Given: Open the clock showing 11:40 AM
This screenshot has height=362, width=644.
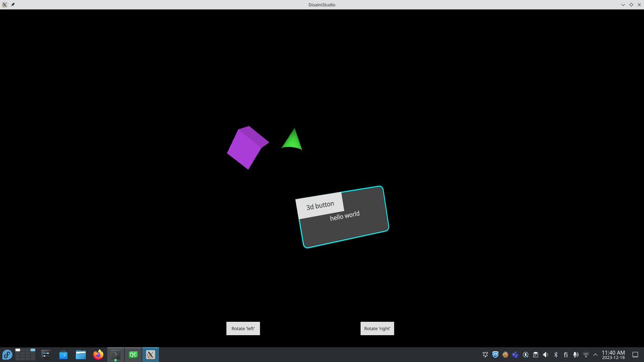Looking at the screenshot, I should [x=613, y=354].
